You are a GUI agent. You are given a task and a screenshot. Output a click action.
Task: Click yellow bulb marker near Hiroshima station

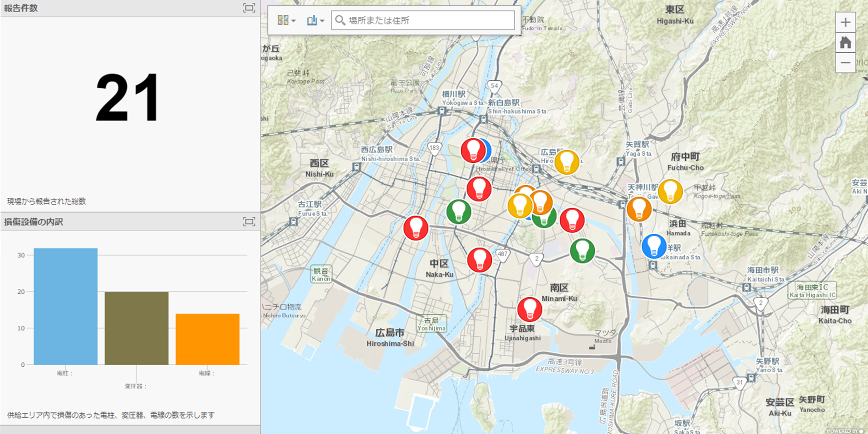tap(566, 162)
